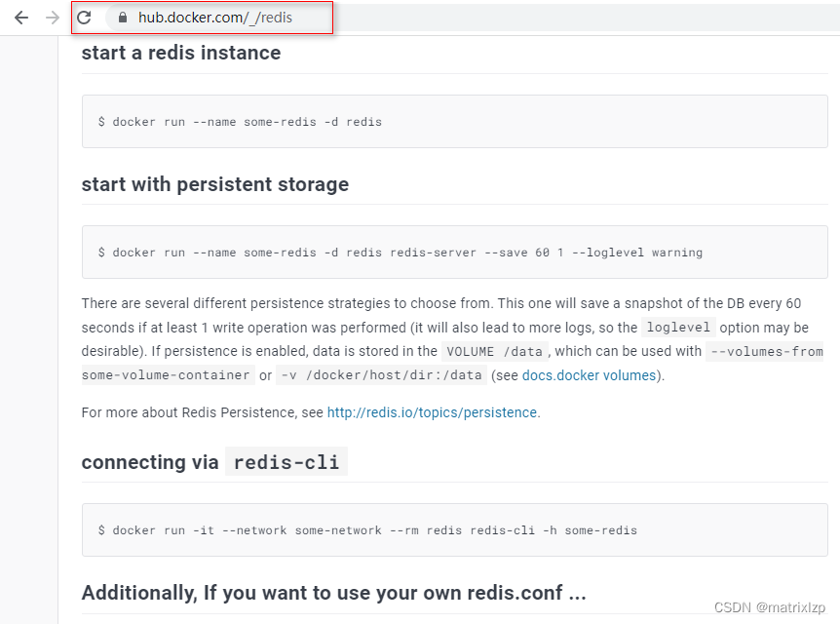This screenshot has height=624, width=840.
Task: Click the redis-cli -h some-redis command block
Action: (x=455, y=529)
